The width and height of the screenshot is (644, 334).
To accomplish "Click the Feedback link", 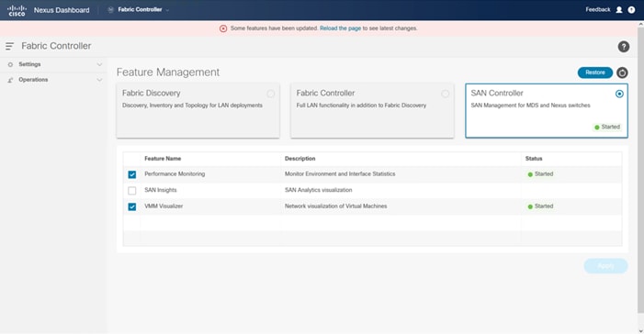I will (x=597, y=9).
